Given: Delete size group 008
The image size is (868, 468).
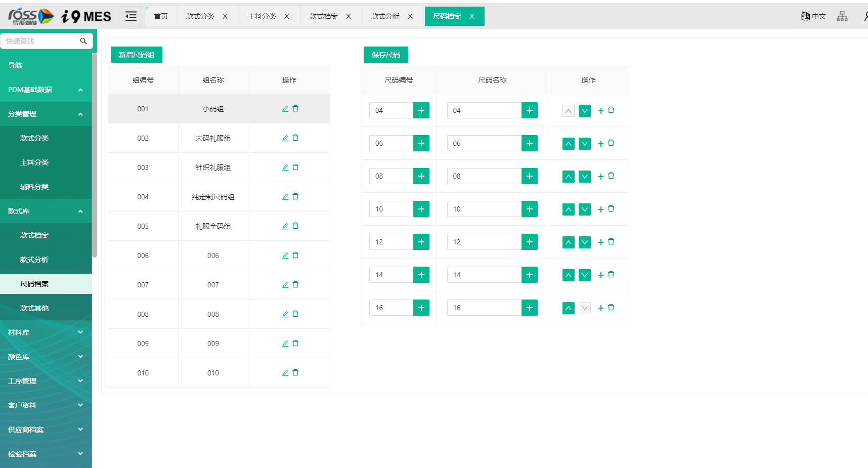Looking at the screenshot, I should pos(295,314).
